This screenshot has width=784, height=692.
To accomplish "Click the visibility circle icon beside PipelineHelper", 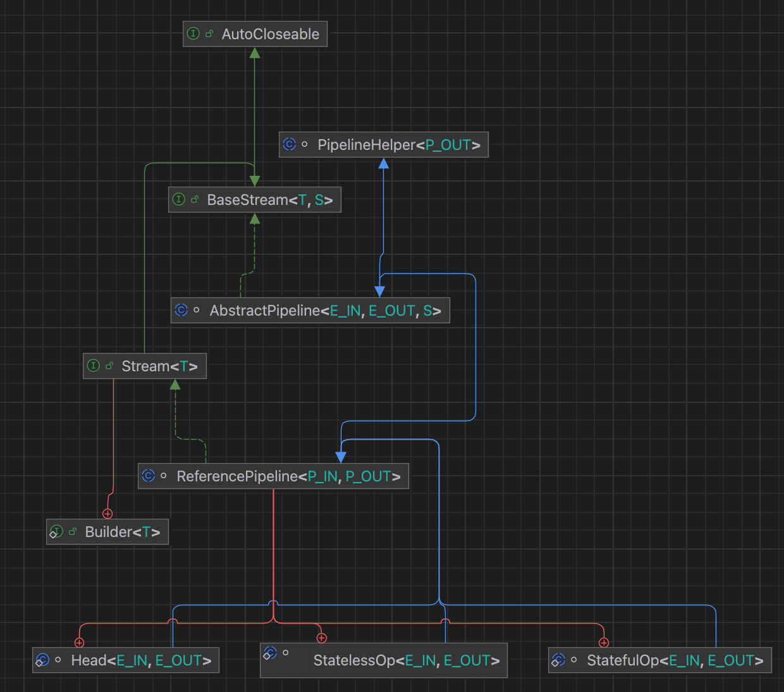I will (305, 144).
